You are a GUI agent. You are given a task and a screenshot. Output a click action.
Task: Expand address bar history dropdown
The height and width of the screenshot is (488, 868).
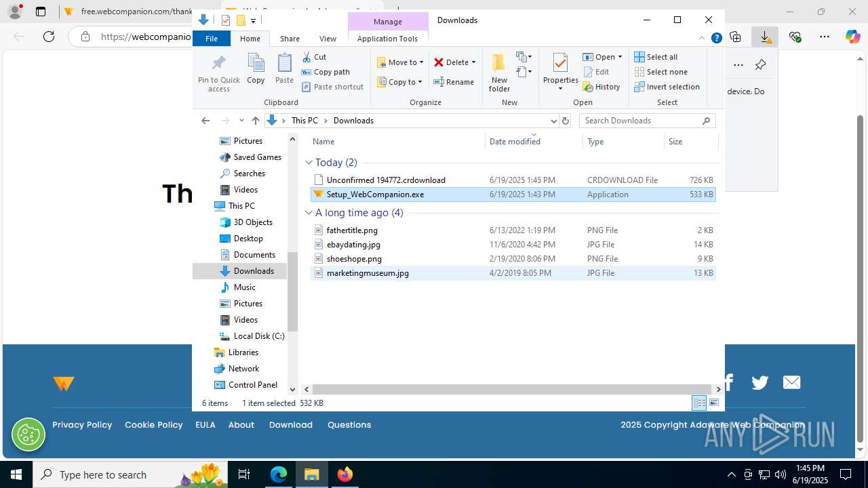[x=553, y=121]
